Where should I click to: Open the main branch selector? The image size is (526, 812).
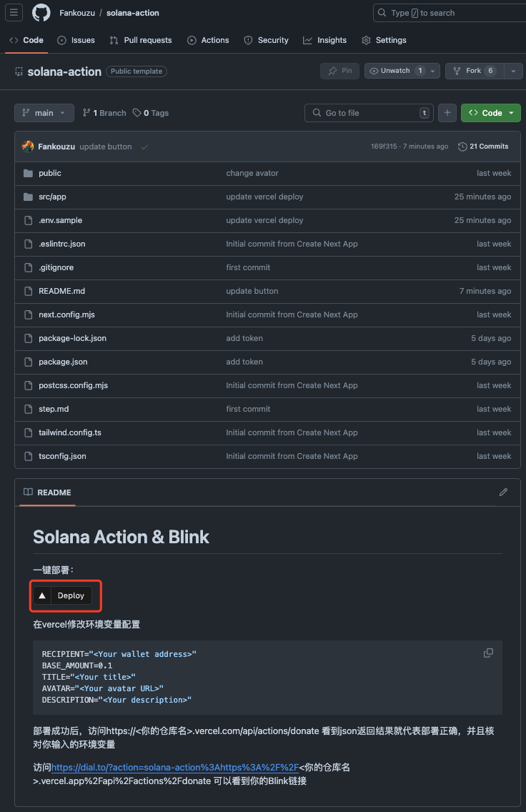44,113
